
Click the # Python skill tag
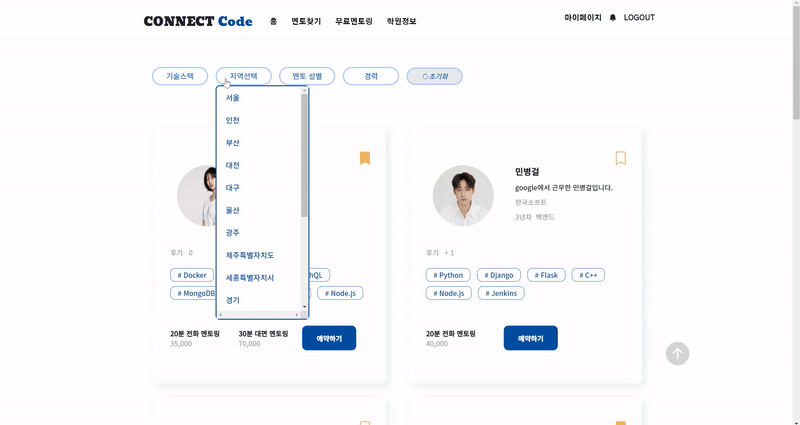448,275
